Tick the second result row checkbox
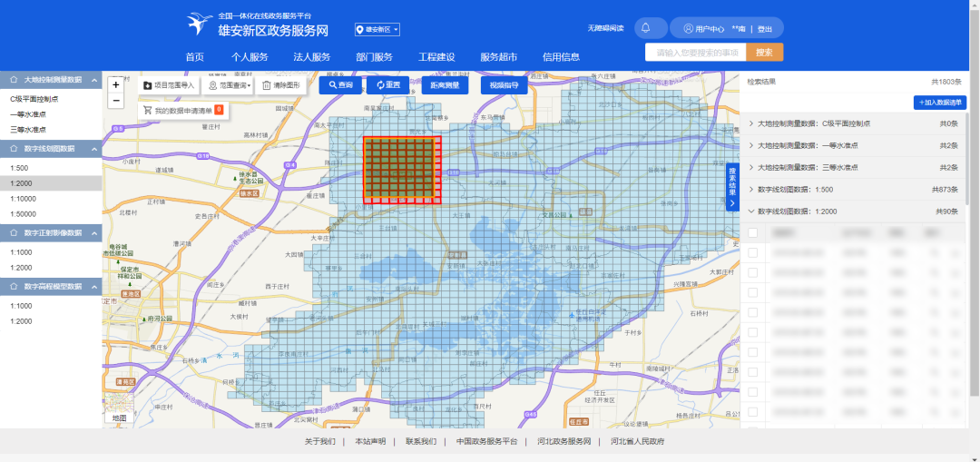The width and height of the screenshot is (980, 462). pos(753,272)
